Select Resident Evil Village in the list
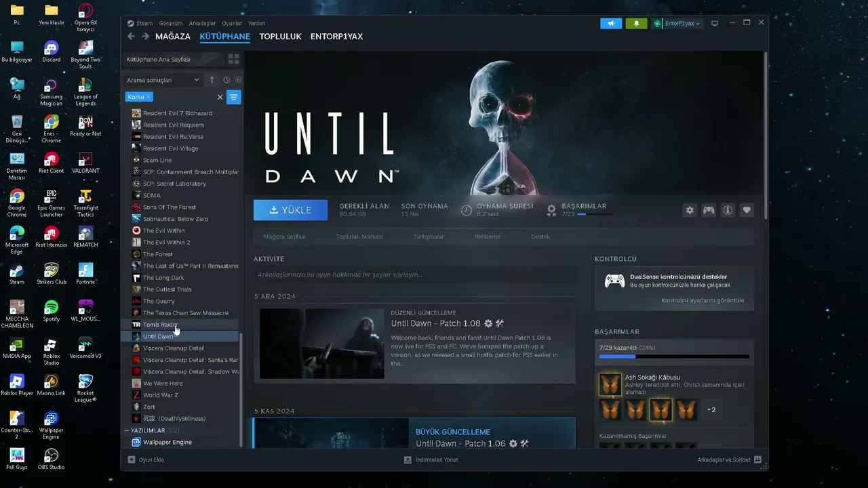868x488 pixels. (180, 148)
